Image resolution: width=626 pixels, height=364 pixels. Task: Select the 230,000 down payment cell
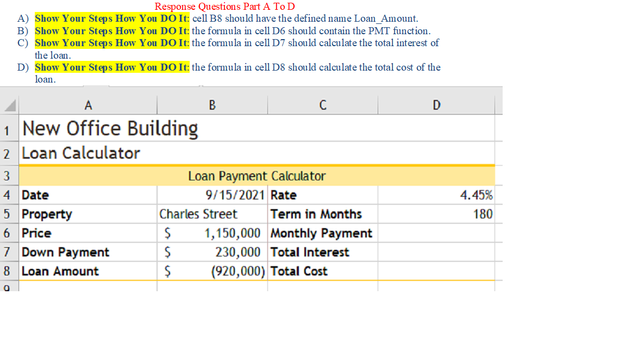point(212,252)
